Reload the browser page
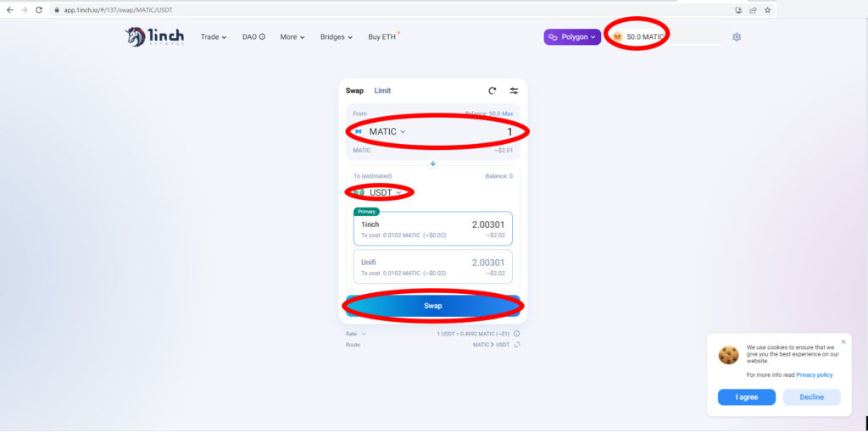868x432 pixels. (x=39, y=10)
